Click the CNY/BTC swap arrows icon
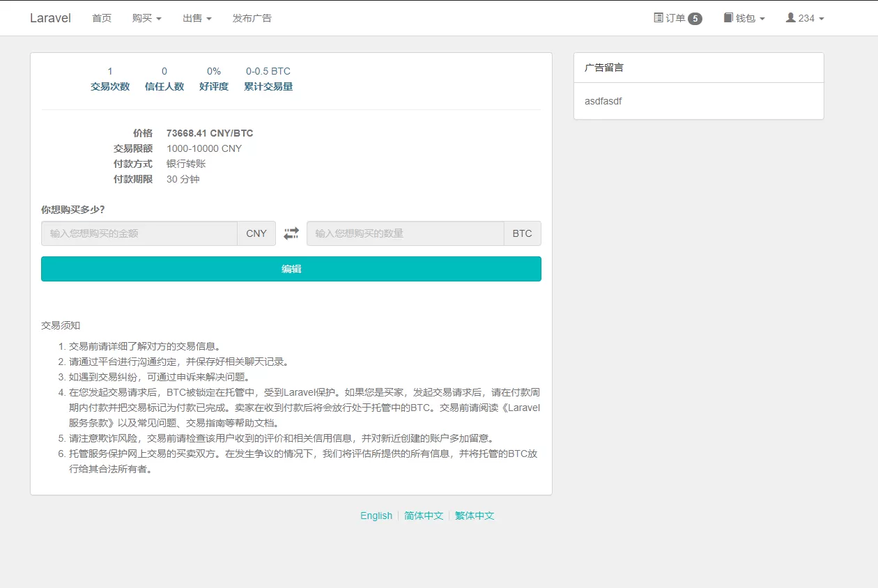Viewport: 878px width, 588px height. pos(291,233)
